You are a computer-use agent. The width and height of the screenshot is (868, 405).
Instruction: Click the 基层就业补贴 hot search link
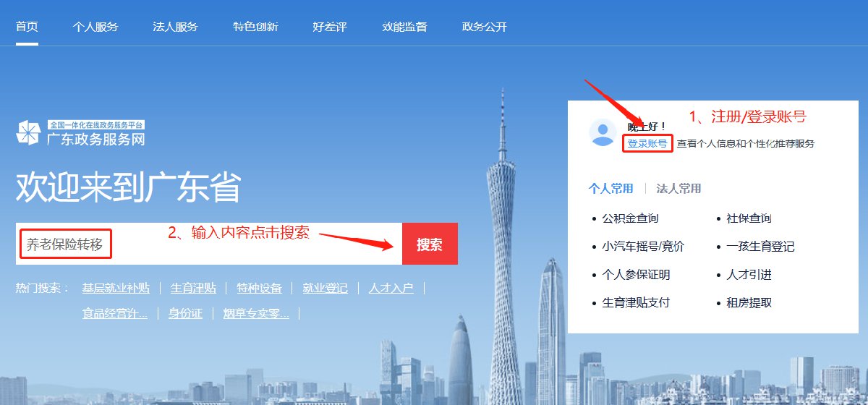tap(116, 288)
